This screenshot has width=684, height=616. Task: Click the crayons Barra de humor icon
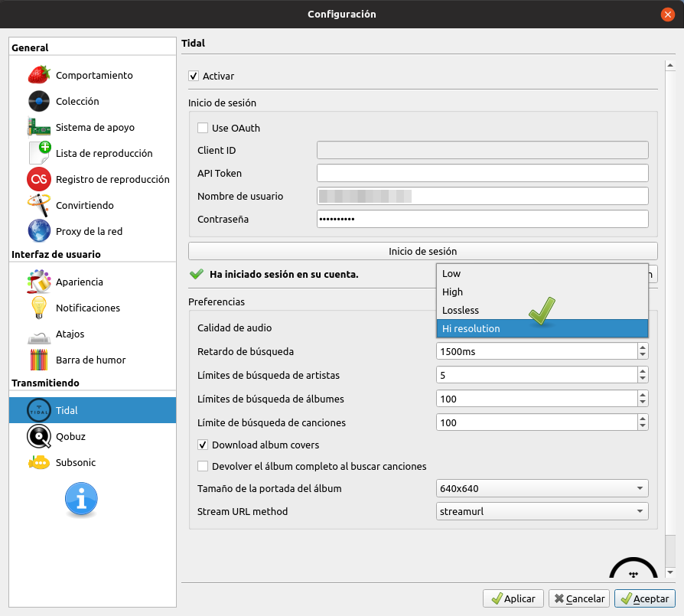39,360
